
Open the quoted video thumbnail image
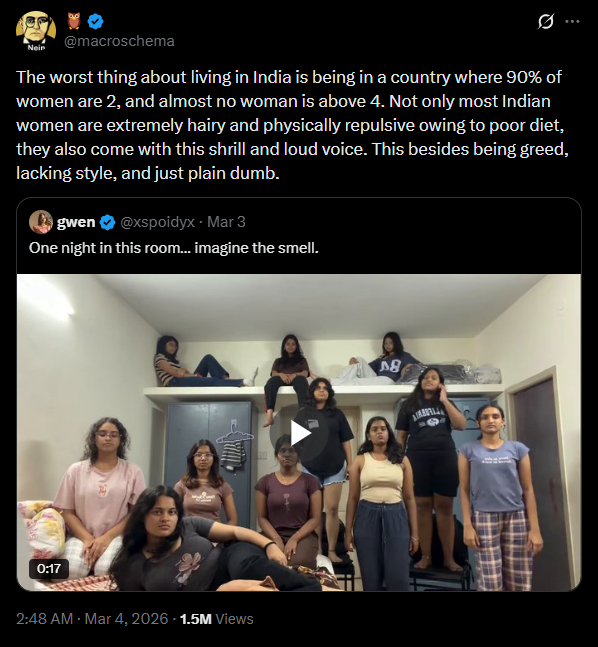(x=299, y=432)
